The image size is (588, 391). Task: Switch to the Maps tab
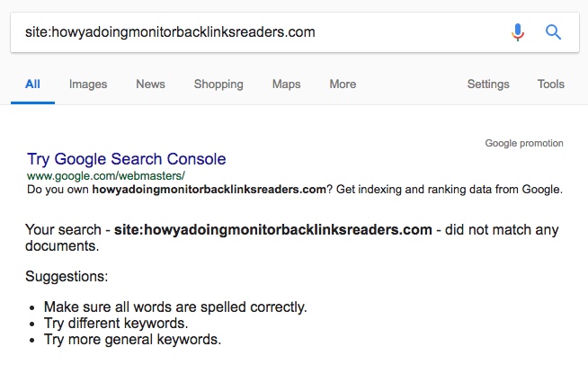click(x=286, y=84)
